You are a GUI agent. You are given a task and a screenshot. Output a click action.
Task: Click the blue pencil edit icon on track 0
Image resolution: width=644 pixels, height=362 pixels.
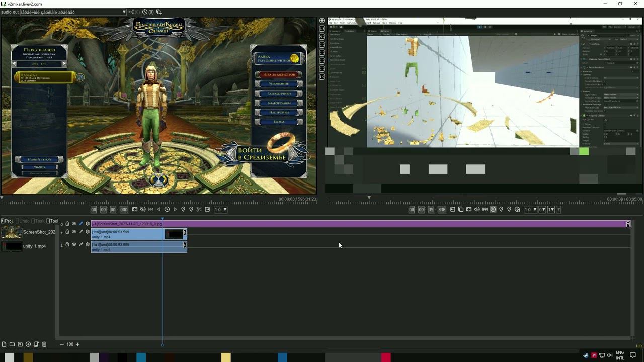pyautogui.click(x=80, y=224)
